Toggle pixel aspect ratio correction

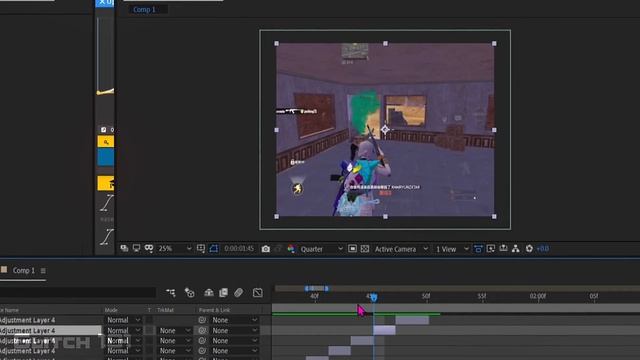(478, 249)
